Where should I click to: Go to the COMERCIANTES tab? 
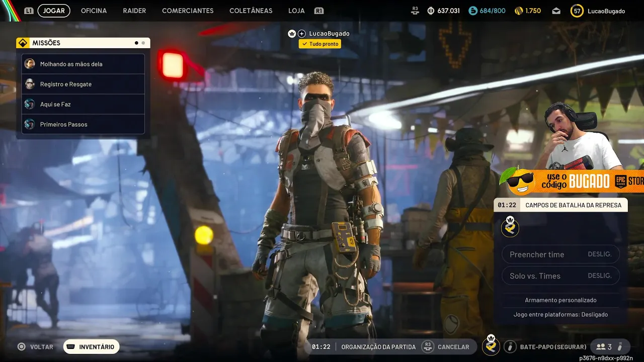[x=188, y=11]
